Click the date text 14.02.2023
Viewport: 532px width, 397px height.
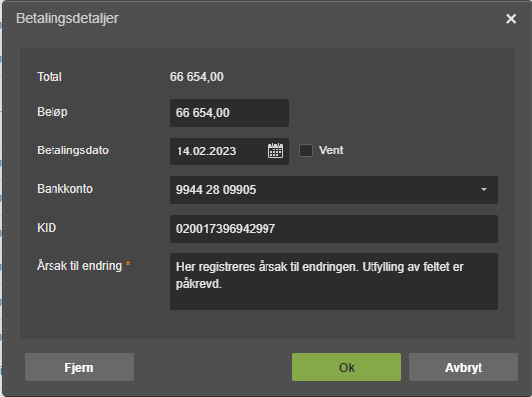pos(206,151)
